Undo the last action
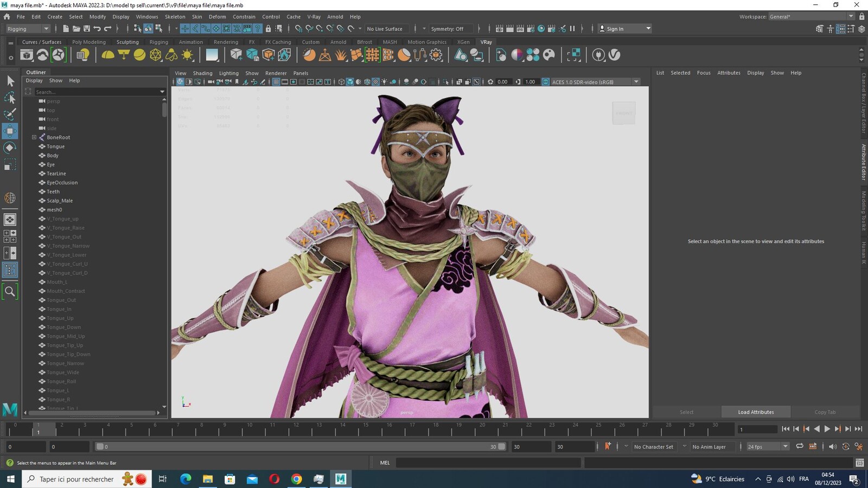 tap(97, 29)
